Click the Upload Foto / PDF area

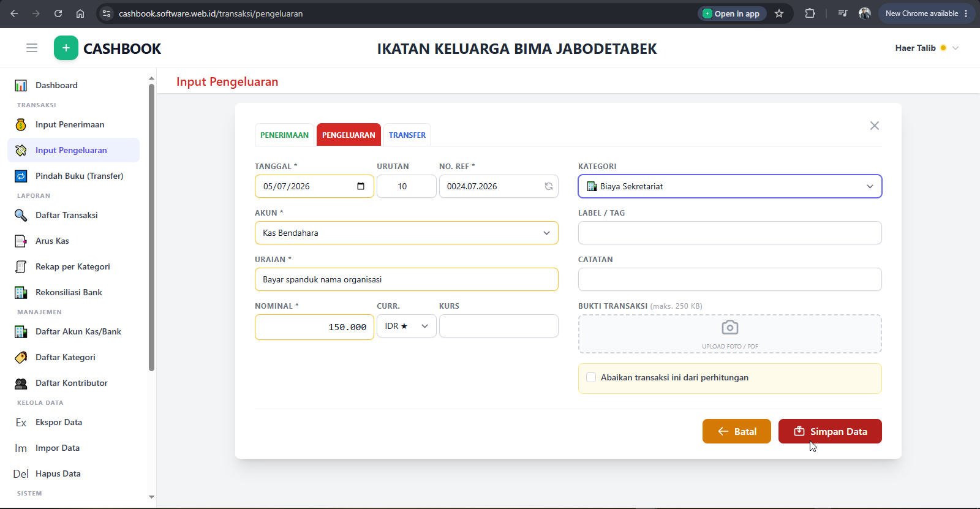click(730, 334)
